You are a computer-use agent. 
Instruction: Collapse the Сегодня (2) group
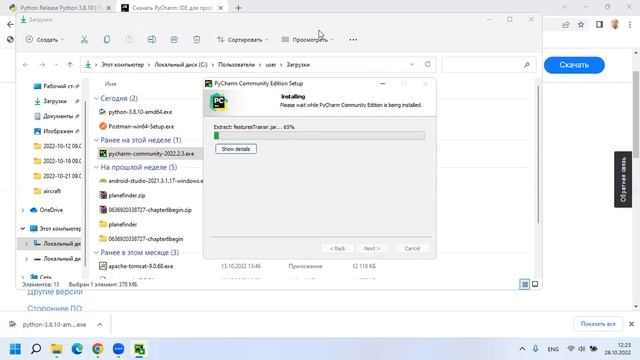click(96, 98)
